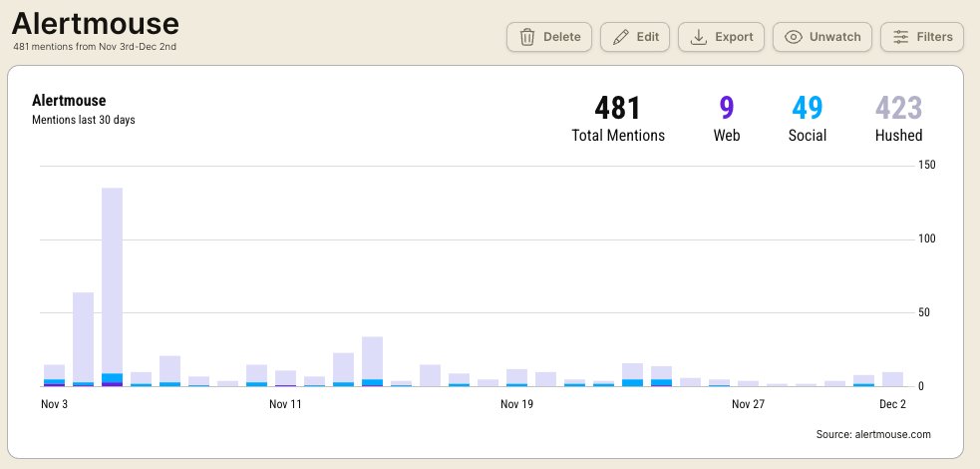Click the download arrow icon in Export
This screenshot has width=980, height=469.
698,37
